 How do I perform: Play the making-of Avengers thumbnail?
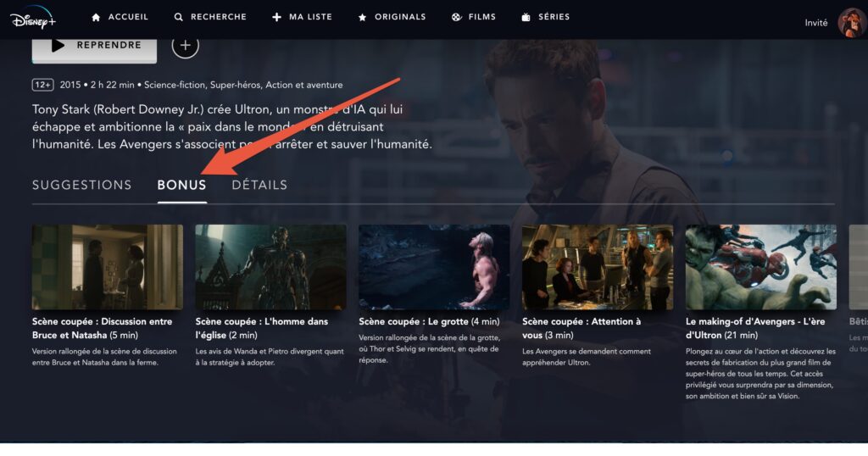click(761, 267)
